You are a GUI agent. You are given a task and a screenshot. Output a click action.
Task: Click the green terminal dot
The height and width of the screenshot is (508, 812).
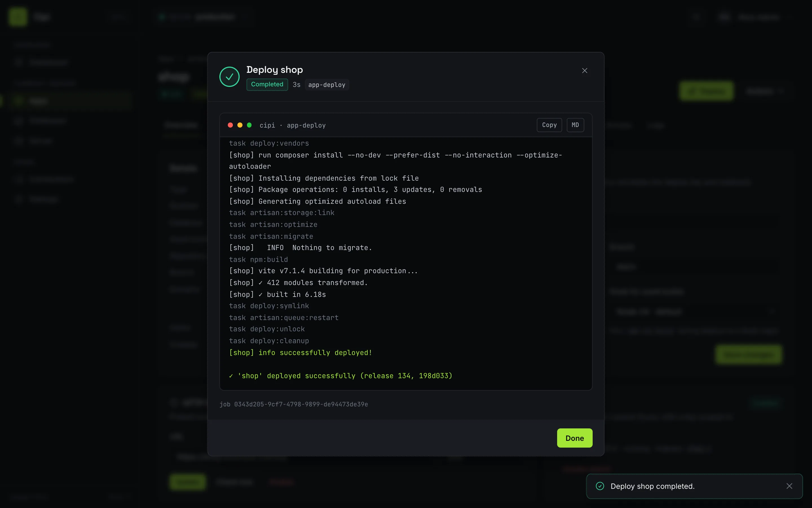coord(249,125)
